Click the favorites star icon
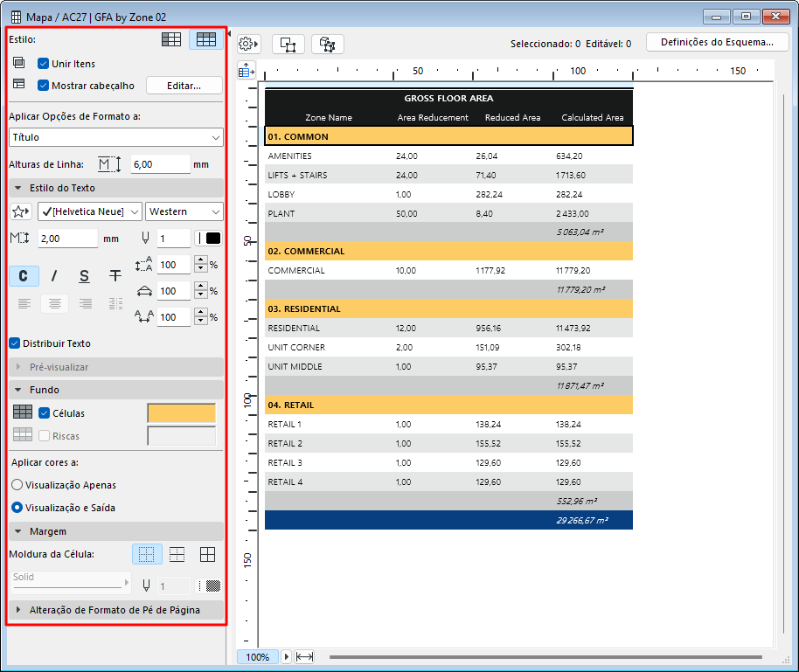Image resolution: width=799 pixels, height=672 pixels. coord(21,211)
